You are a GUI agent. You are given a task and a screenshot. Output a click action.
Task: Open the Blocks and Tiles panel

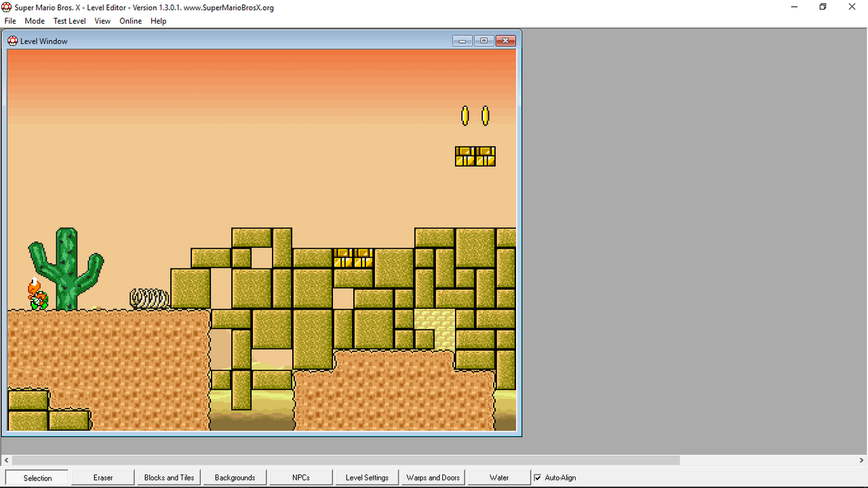(168, 477)
